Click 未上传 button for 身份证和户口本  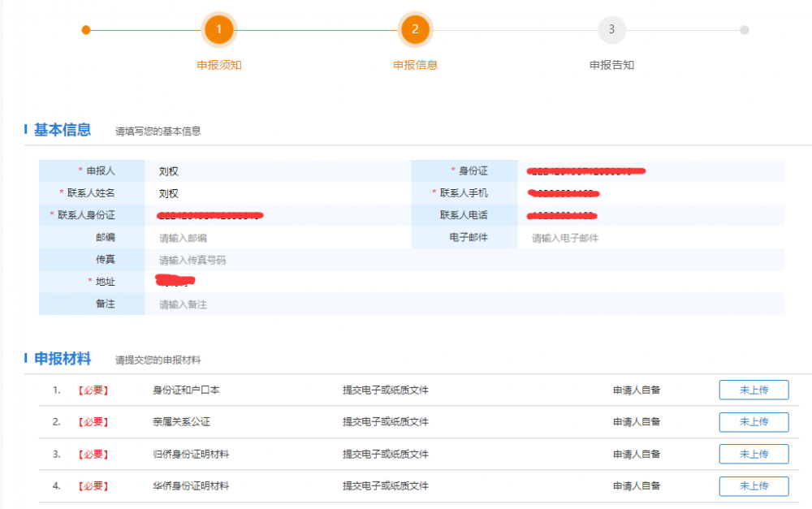tap(754, 390)
